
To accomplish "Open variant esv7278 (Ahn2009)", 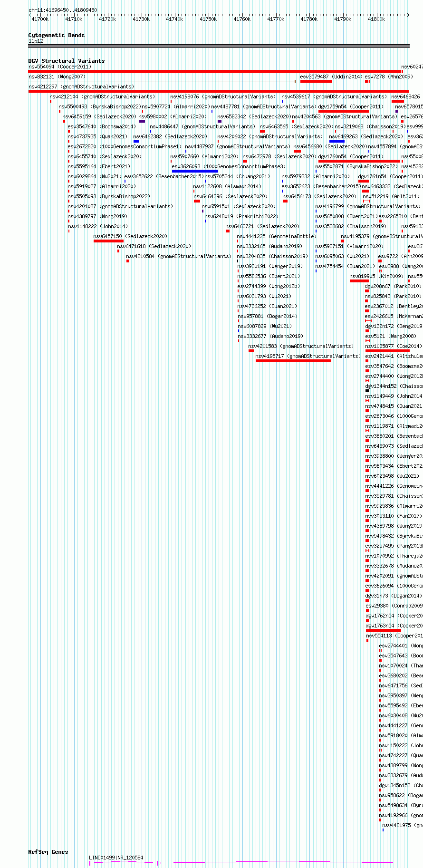I will coord(389,77).
